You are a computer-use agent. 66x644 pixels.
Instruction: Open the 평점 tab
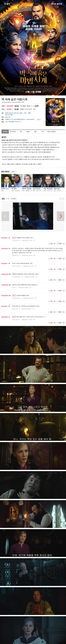click(35, 132)
